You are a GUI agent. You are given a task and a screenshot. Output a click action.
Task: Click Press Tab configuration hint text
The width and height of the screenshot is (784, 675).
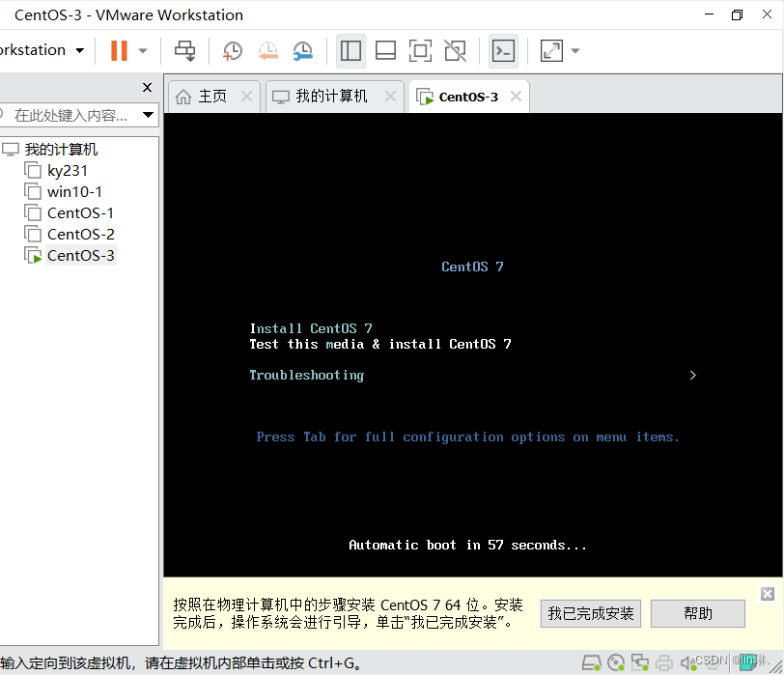click(x=468, y=437)
